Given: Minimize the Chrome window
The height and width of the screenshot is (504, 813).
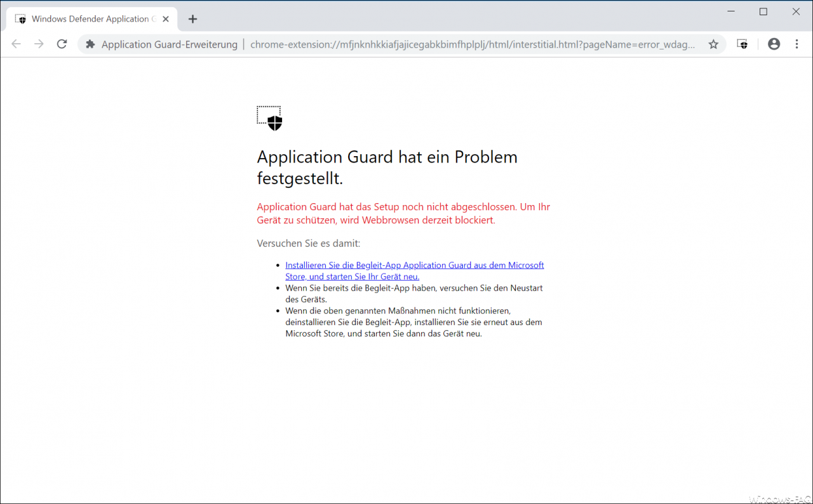Looking at the screenshot, I should click(730, 11).
